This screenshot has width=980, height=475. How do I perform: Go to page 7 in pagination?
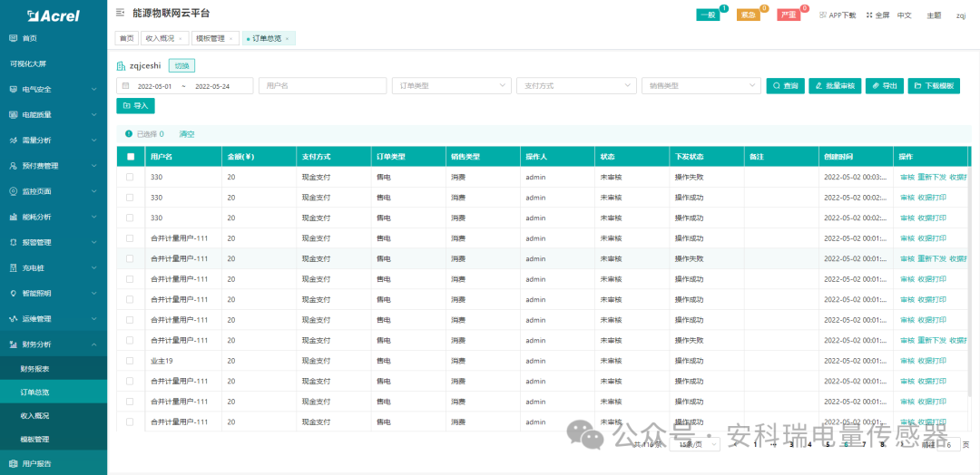point(864,444)
